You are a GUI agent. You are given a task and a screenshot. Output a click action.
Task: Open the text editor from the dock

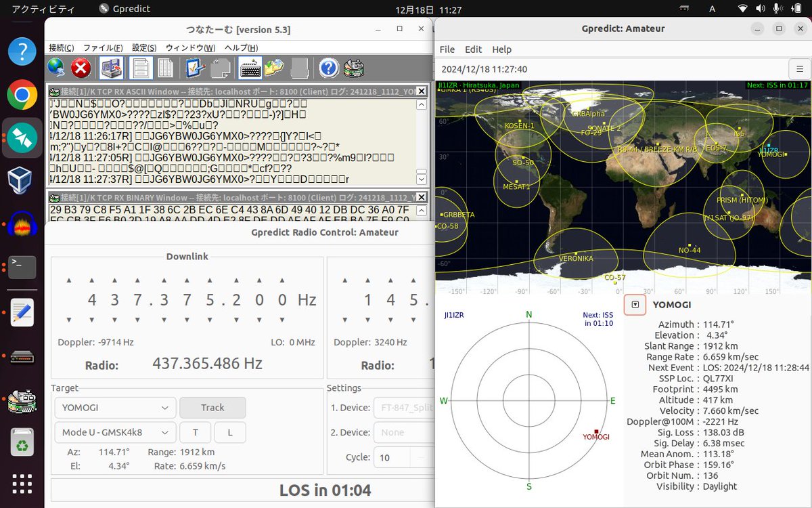22,312
